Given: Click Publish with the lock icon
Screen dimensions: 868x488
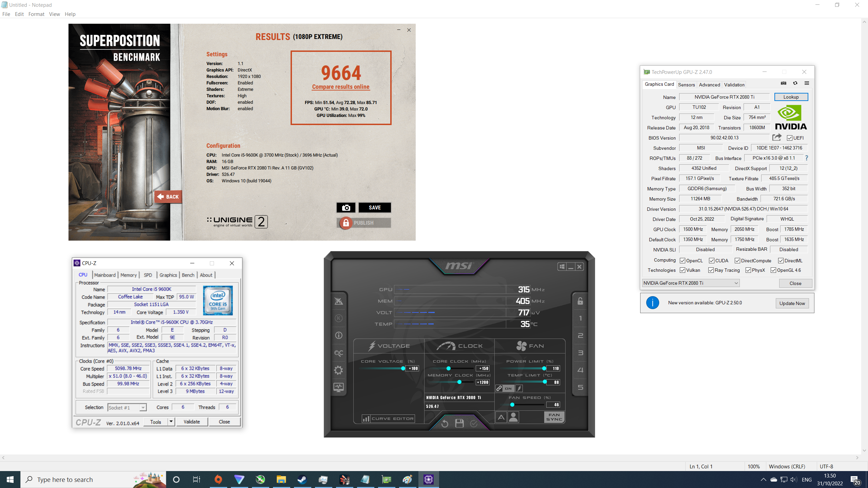Looking at the screenshot, I should tap(364, 223).
